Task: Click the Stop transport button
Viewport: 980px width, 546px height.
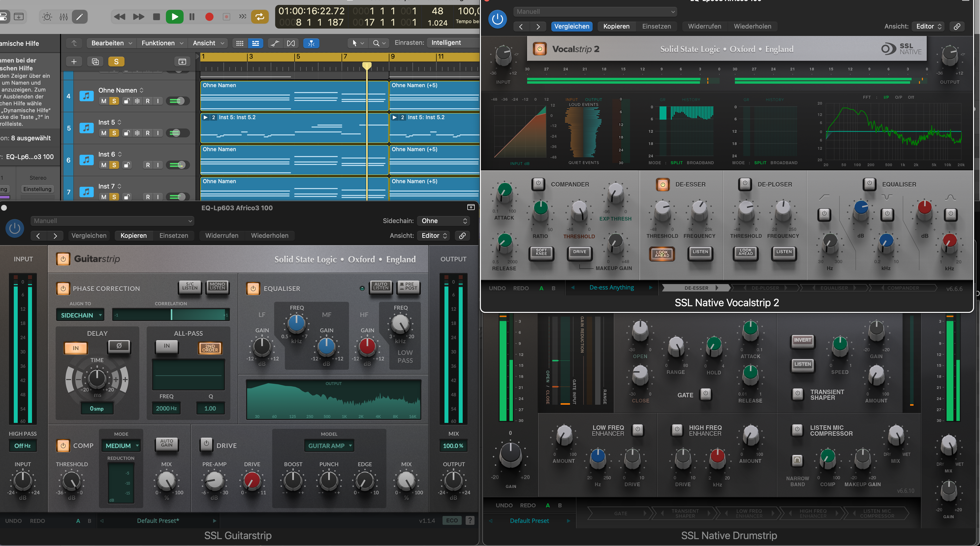Action: [156, 17]
